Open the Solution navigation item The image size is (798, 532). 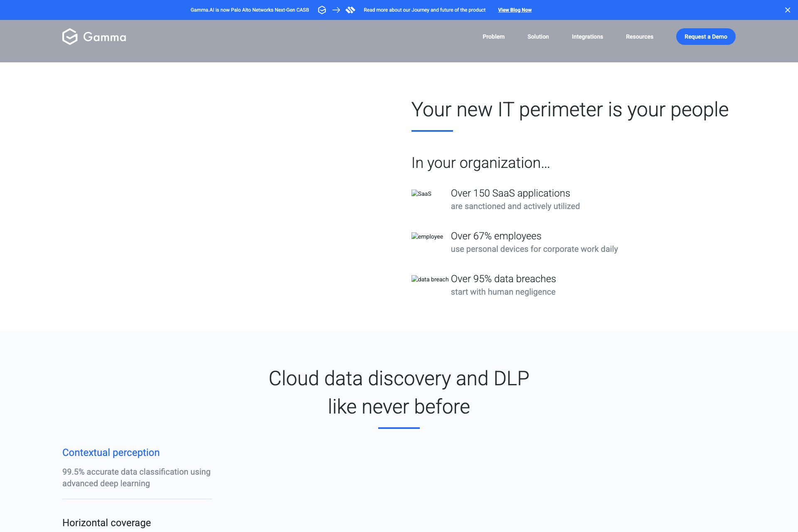538,37
